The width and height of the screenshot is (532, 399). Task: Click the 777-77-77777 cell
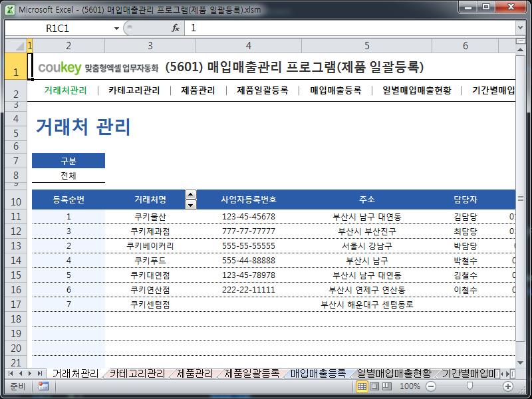click(x=248, y=231)
